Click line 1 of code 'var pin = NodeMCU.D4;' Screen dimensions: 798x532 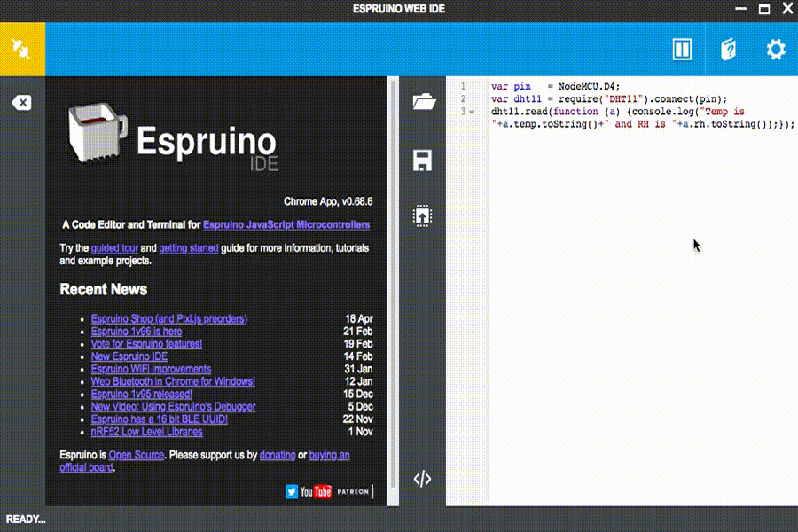(x=555, y=87)
